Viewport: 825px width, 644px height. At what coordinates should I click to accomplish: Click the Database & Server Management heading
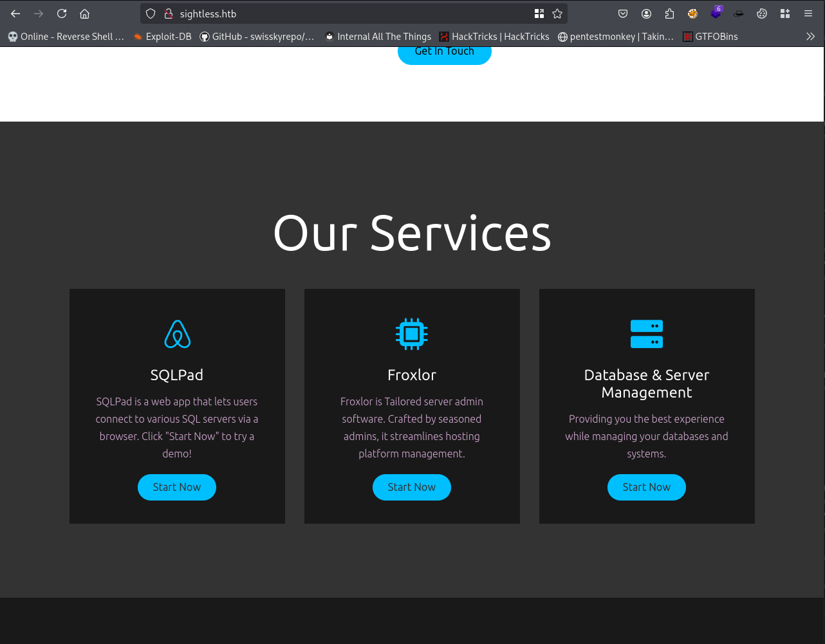pyautogui.click(x=647, y=383)
